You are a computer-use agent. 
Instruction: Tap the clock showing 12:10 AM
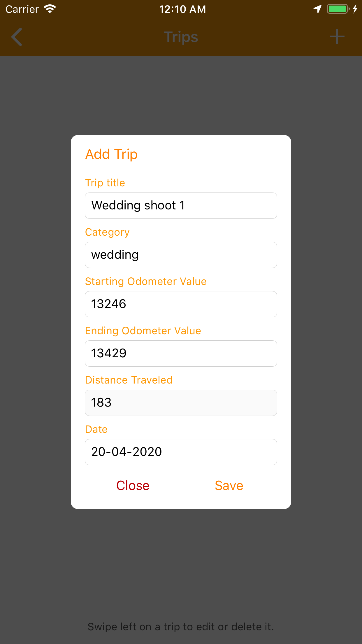tap(182, 9)
